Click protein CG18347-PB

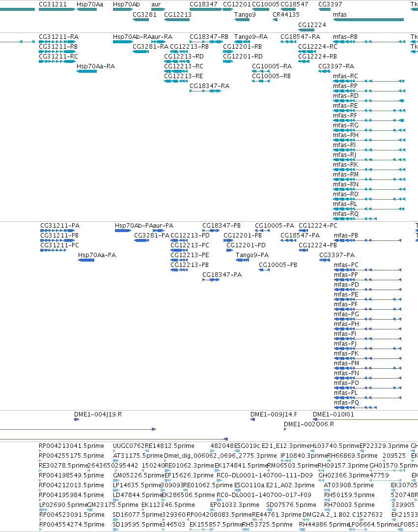click(211, 231)
